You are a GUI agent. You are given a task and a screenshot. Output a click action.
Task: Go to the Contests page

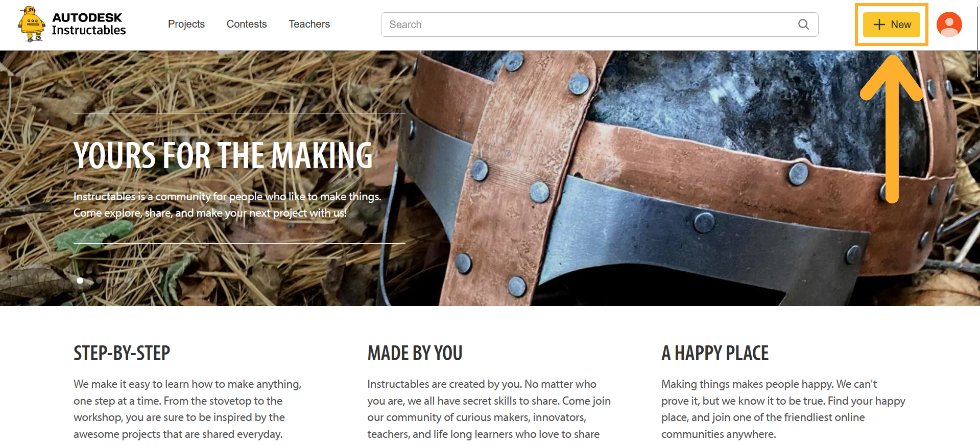247,24
